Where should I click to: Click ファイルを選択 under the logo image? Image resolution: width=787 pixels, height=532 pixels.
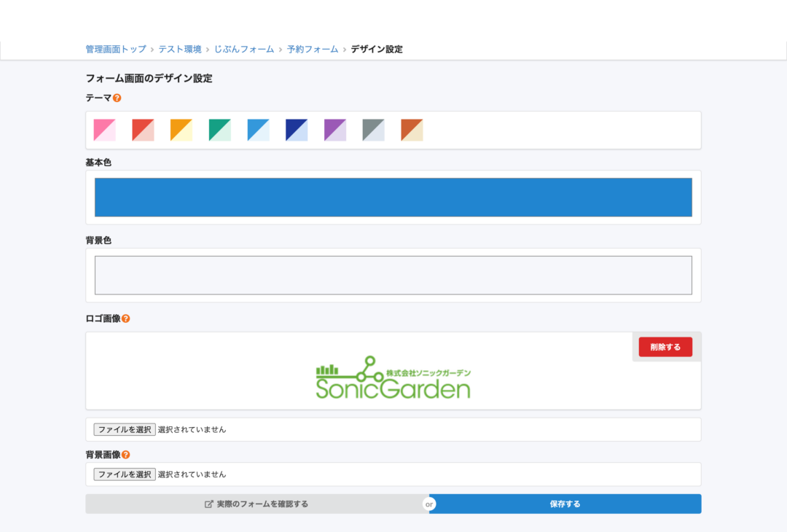[123, 429]
